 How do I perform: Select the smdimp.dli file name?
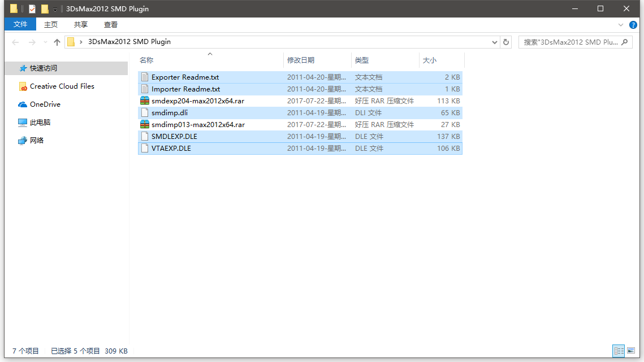(169, 113)
